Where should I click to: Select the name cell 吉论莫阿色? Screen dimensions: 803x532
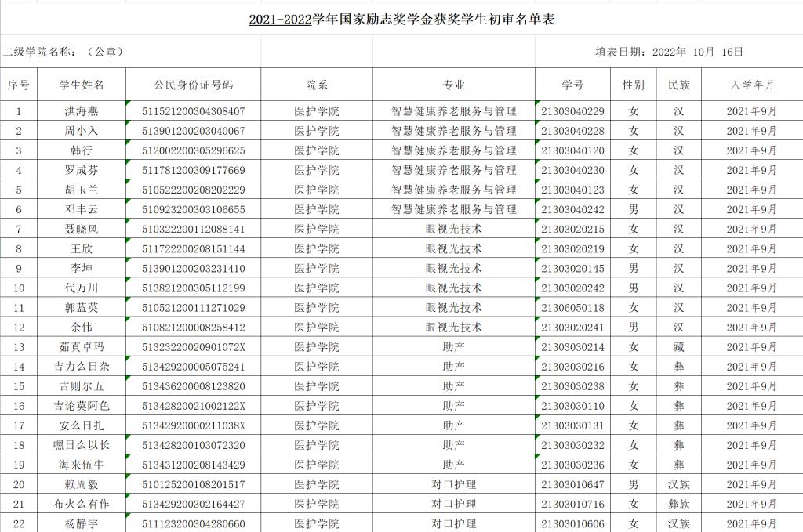[82, 406]
